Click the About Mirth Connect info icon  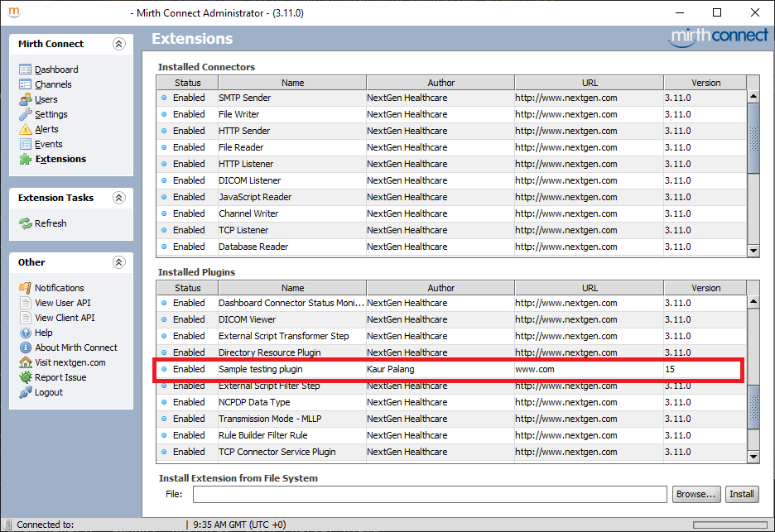tap(25, 347)
